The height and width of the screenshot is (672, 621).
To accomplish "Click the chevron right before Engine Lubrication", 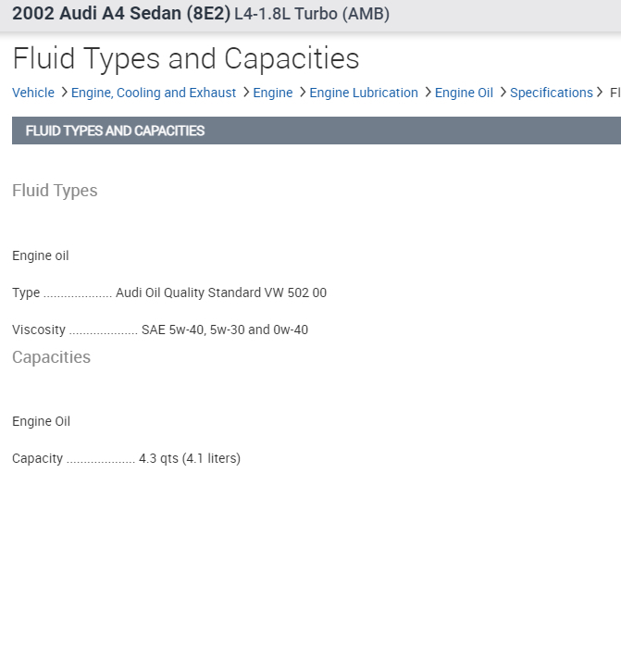I will [303, 93].
